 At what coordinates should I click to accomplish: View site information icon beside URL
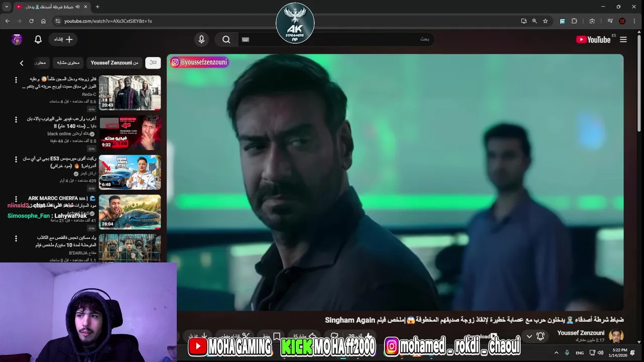57,21
